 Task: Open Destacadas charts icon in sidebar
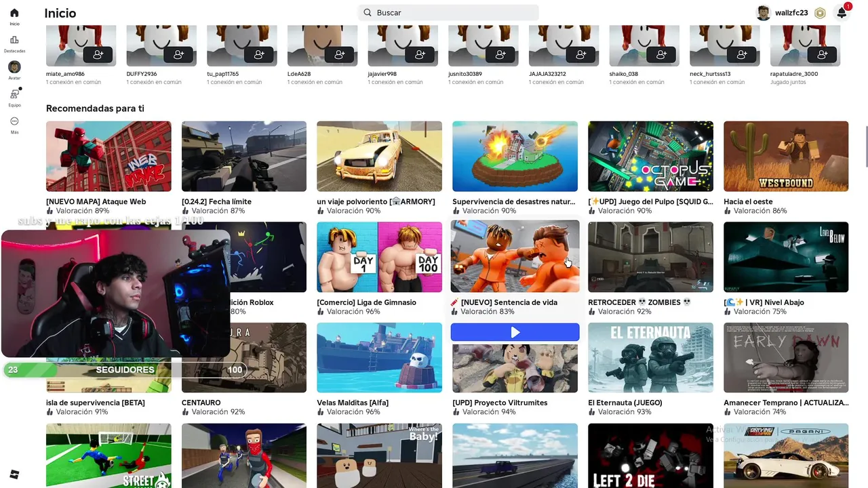pos(14,40)
